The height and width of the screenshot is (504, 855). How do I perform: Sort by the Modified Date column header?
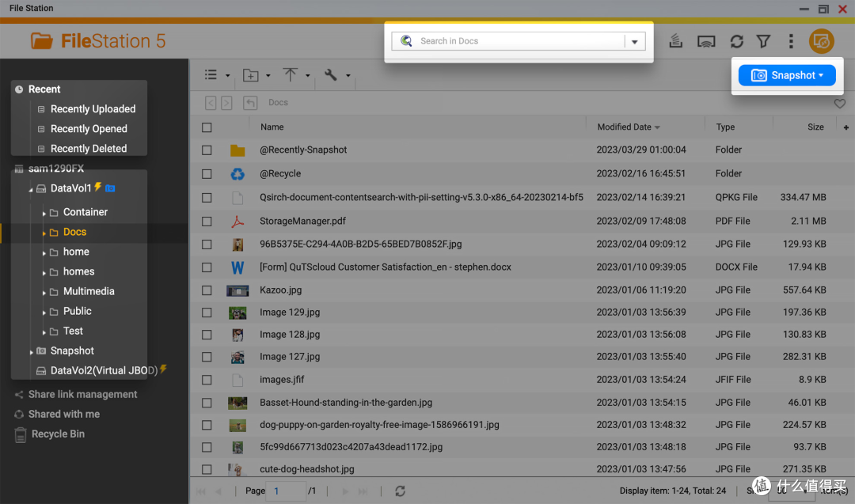(624, 127)
